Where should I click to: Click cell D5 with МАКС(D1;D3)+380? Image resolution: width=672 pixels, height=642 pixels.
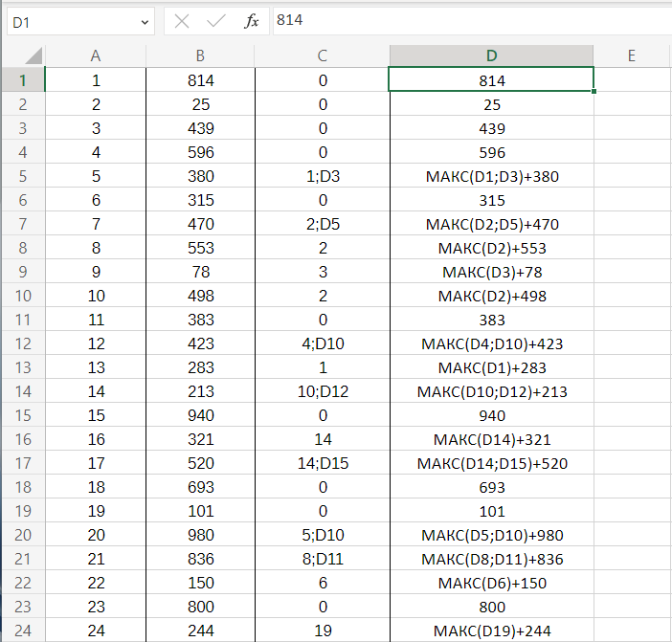point(491,176)
